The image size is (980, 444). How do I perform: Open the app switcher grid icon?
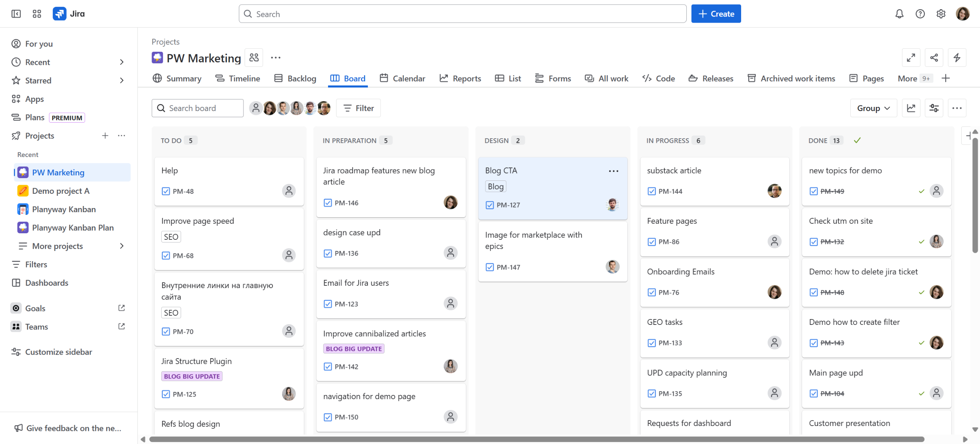[37, 14]
